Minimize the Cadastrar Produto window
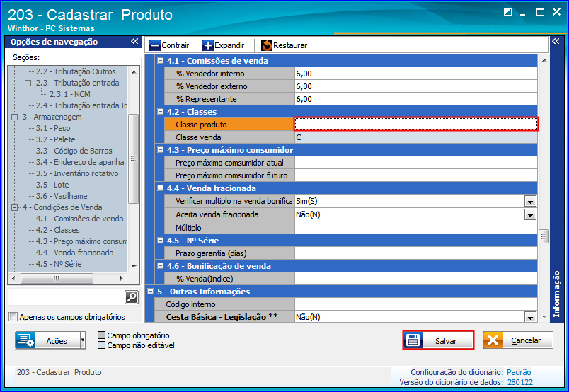Viewport: 569px width, 392px height. [522, 13]
